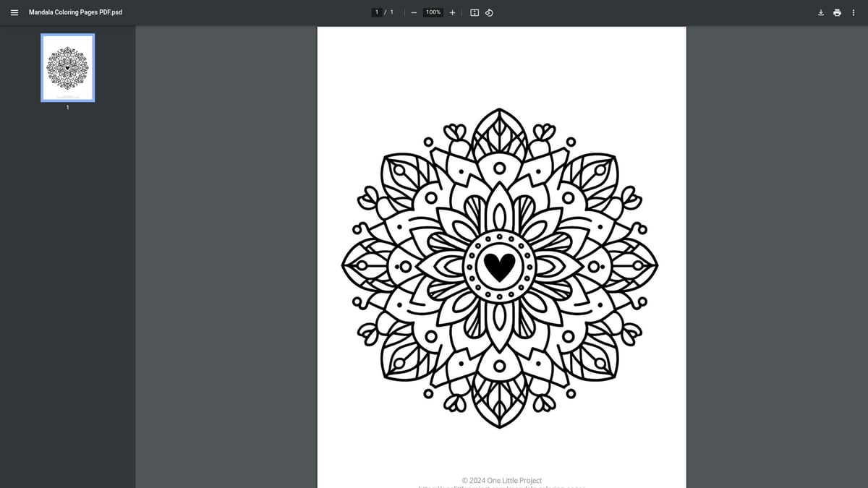Screen dimensions: 868x488
Task: Zoom in on the mandala page
Action: pyautogui.click(x=452, y=12)
